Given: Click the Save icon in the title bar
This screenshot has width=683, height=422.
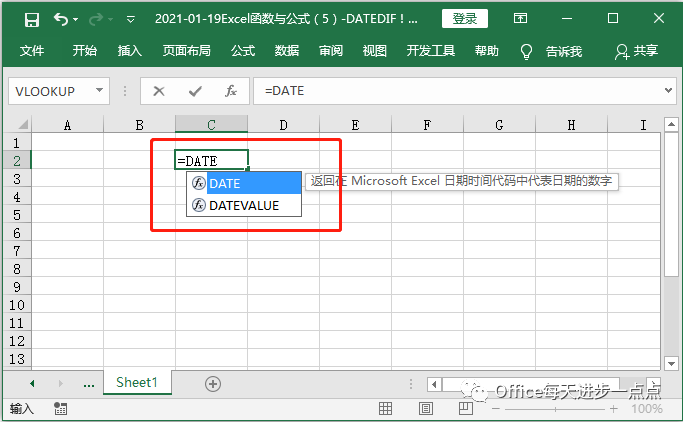Looking at the screenshot, I should point(32,20).
